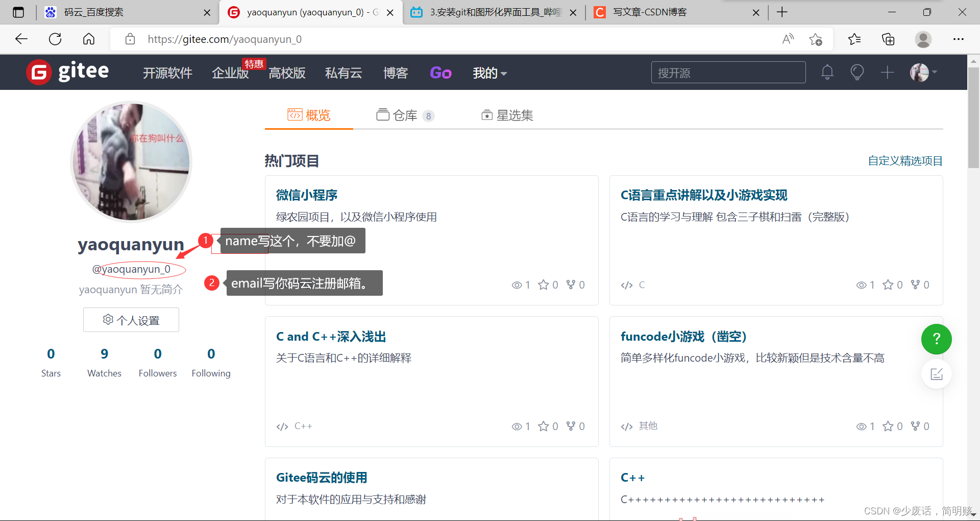980x521 pixels.
Task: Open the user avatar dropdown in header
Action: point(923,73)
